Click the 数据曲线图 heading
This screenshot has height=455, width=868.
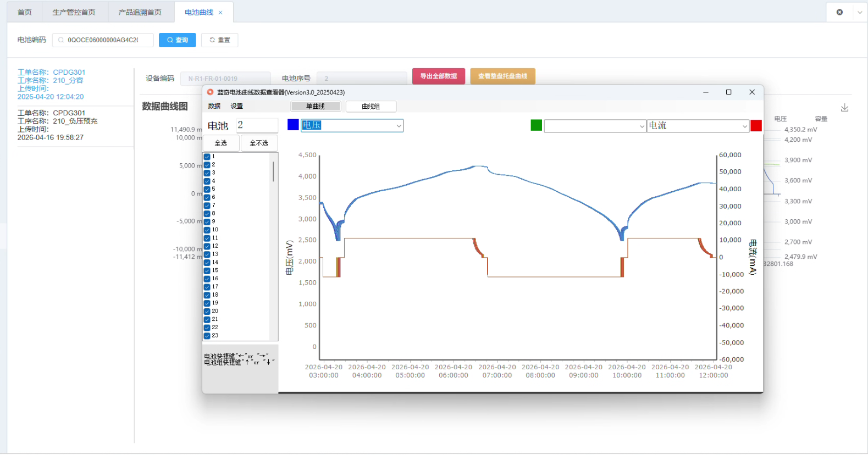(x=165, y=107)
